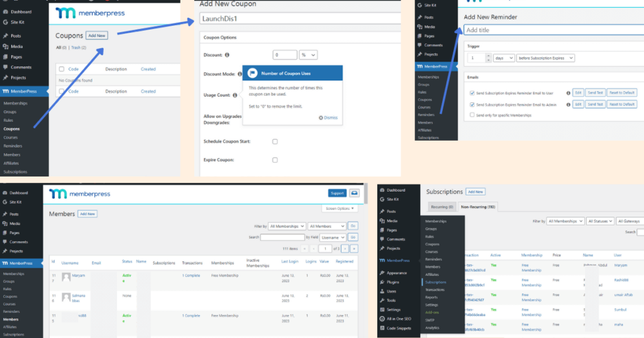Click Pages icon in the Add New Reminder sidebar
This screenshot has width=644, height=338.
click(419, 36)
